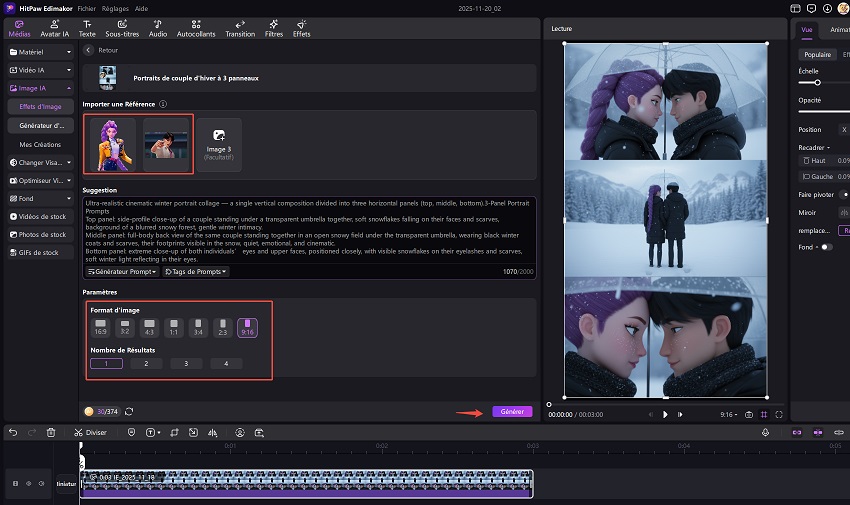The height and width of the screenshot is (505, 850).
Task: Switch to the Populaire tab
Action: point(817,55)
